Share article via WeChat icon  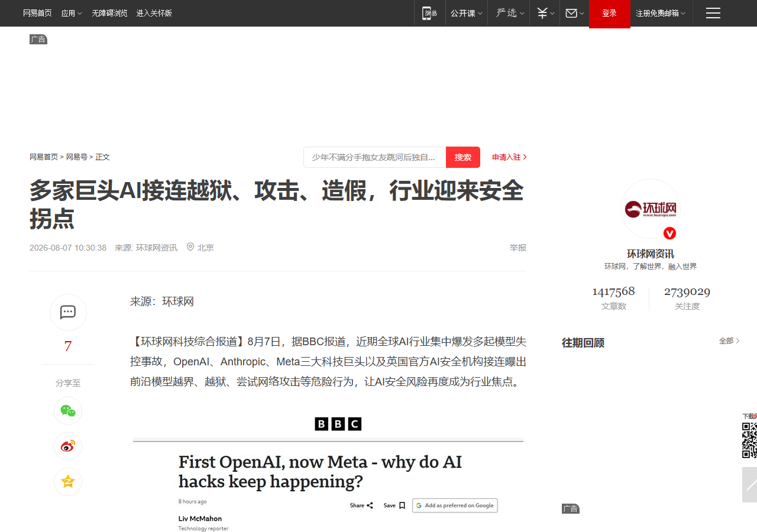68,411
